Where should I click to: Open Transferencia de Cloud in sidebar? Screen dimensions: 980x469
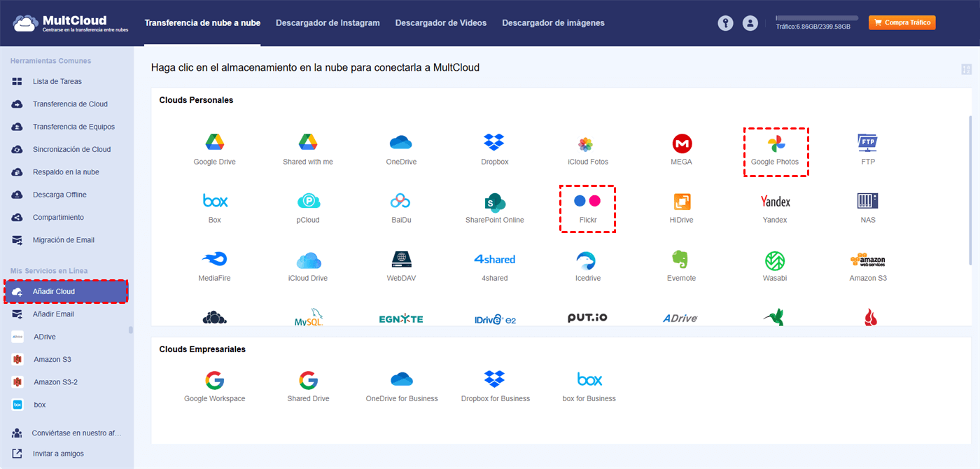[x=69, y=104]
